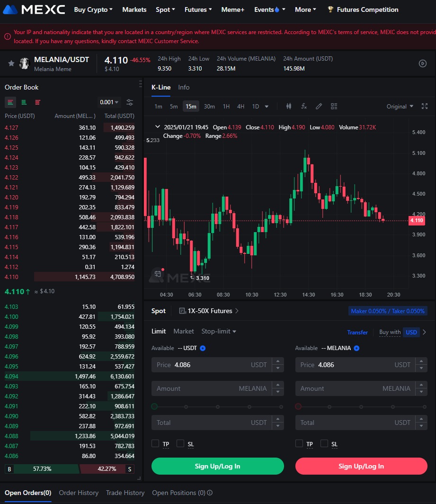Enter fullscreen chart mode
Image resolution: width=436 pixels, height=504 pixels.
(x=425, y=107)
